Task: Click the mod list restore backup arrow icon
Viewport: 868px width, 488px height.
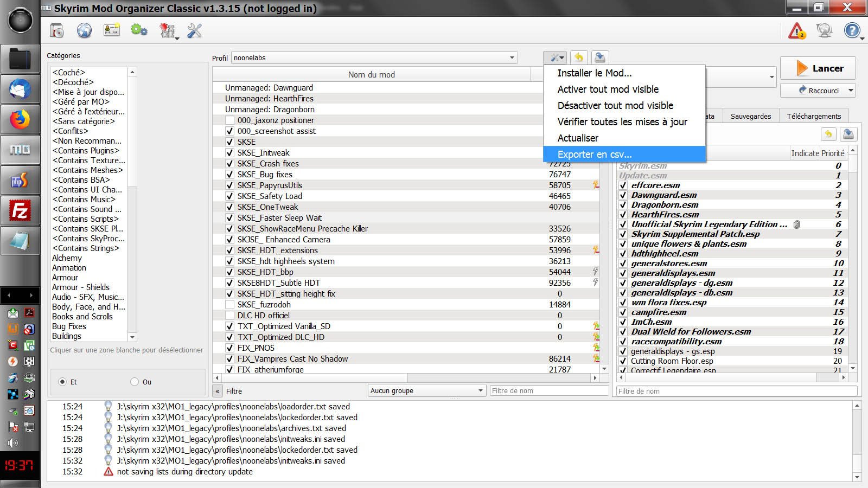Action: pos(579,57)
